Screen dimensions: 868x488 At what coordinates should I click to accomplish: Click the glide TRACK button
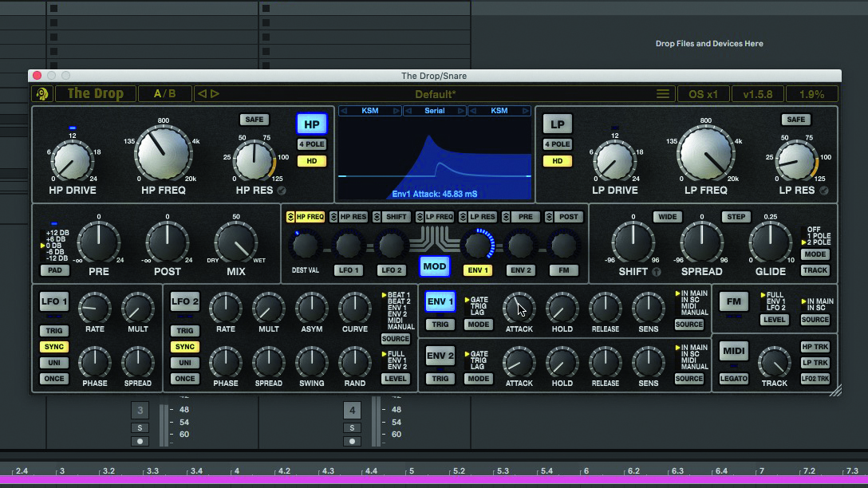[x=815, y=270]
